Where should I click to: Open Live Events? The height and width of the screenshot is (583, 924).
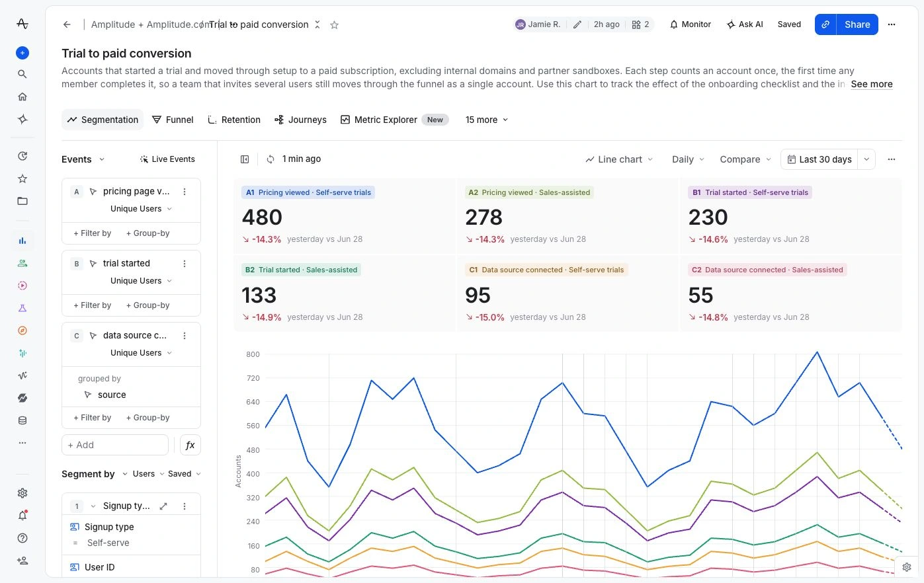[167, 159]
